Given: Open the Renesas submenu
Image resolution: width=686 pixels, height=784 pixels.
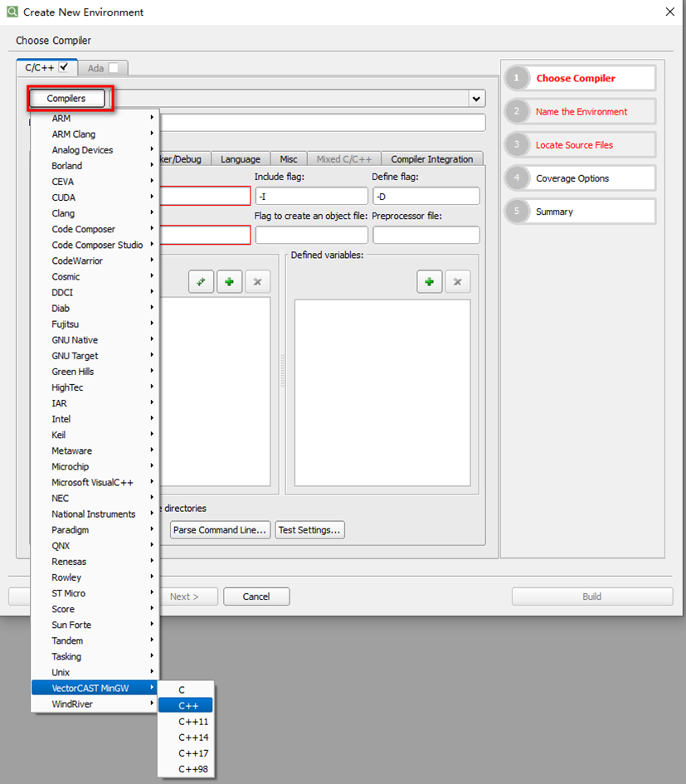Looking at the screenshot, I should (x=95, y=562).
